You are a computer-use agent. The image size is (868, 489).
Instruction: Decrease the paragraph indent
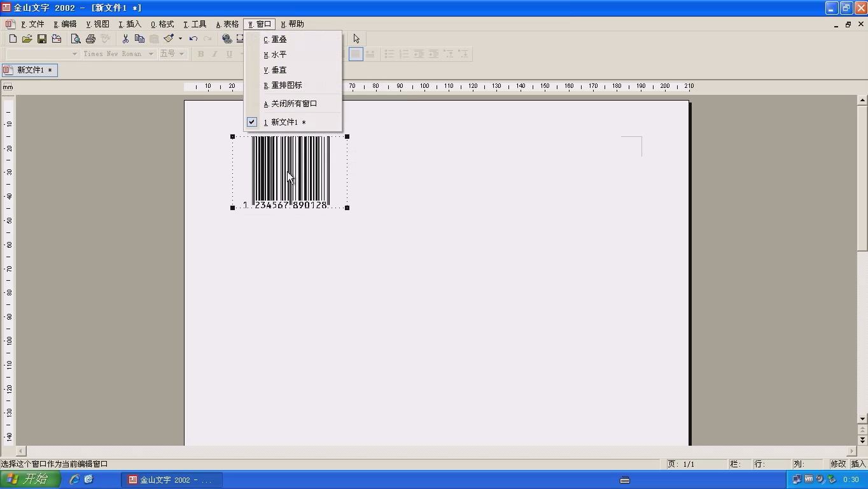pyautogui.click(x=419, y=54)
